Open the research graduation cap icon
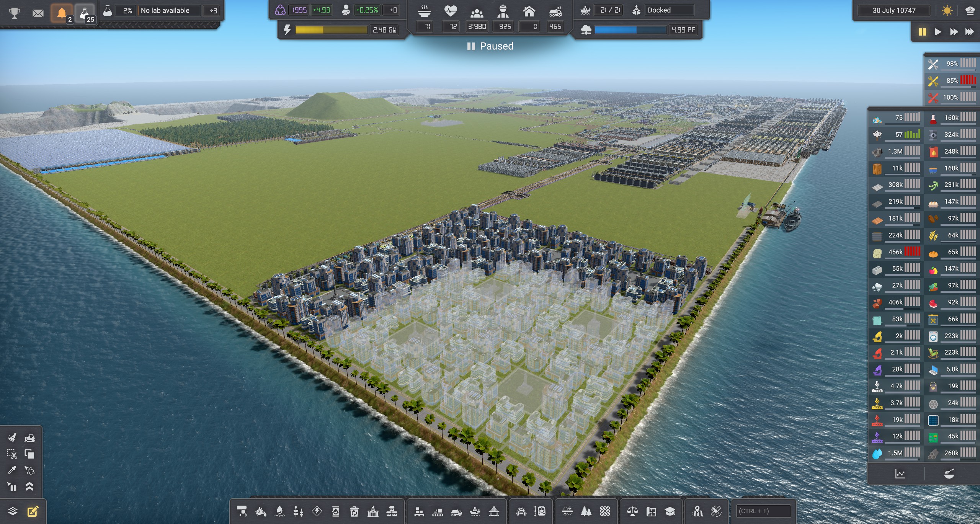The height and width of the screenshot is (524, 980). 670,511
